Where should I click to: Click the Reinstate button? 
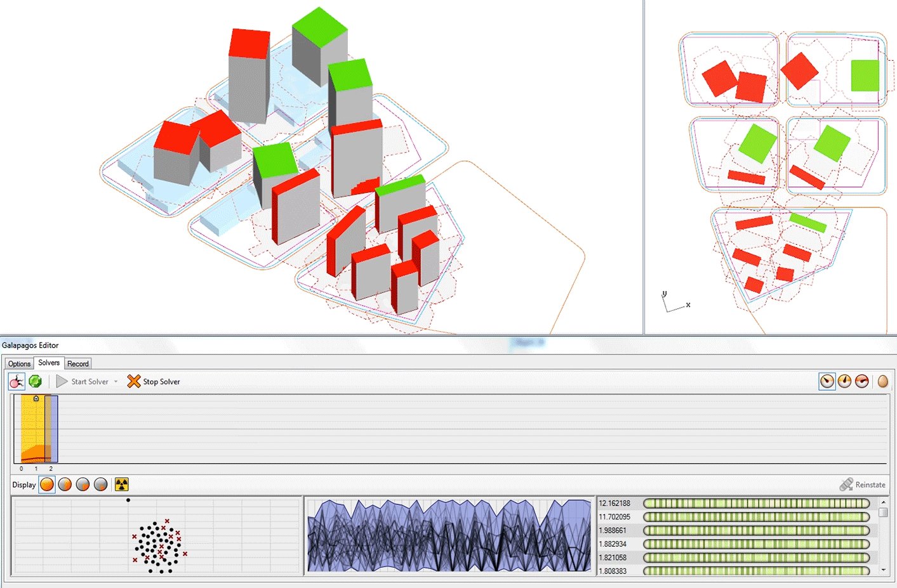[862, 485]
